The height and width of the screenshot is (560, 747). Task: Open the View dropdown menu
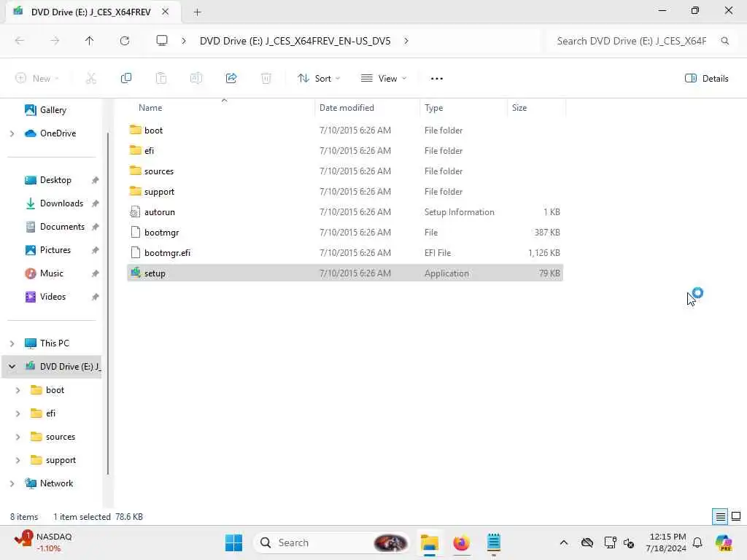click(384, 79)
